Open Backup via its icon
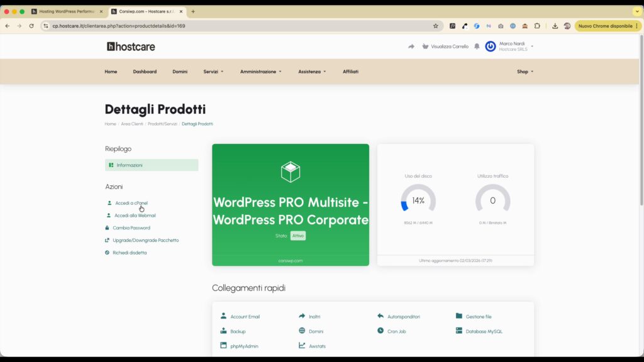 tap(223, 331)
